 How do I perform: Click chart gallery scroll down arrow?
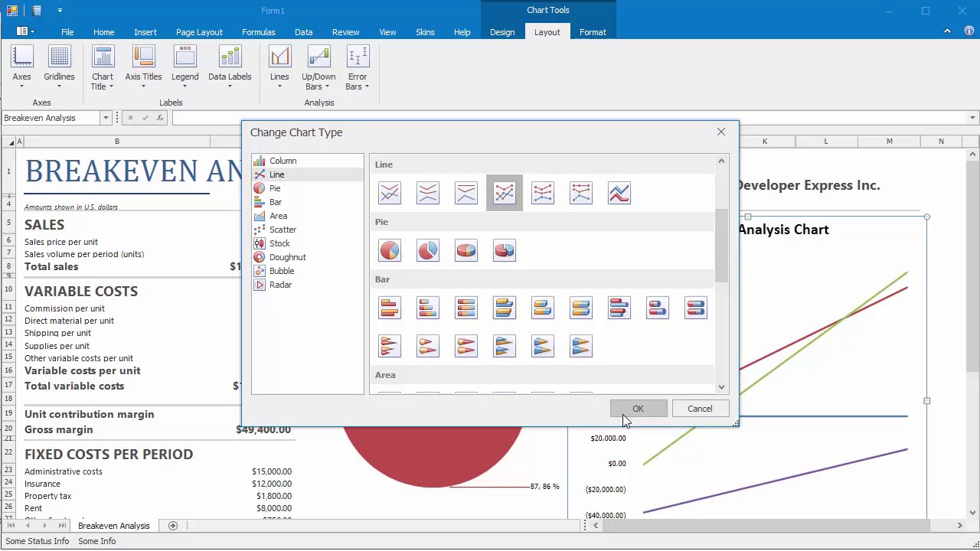(x=721, y=387)
